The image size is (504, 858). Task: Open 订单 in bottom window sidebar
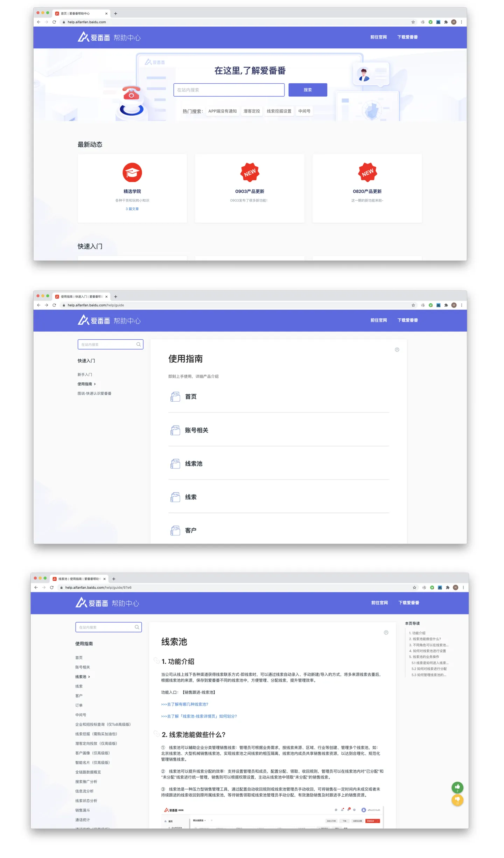click(x=79, y=706)
